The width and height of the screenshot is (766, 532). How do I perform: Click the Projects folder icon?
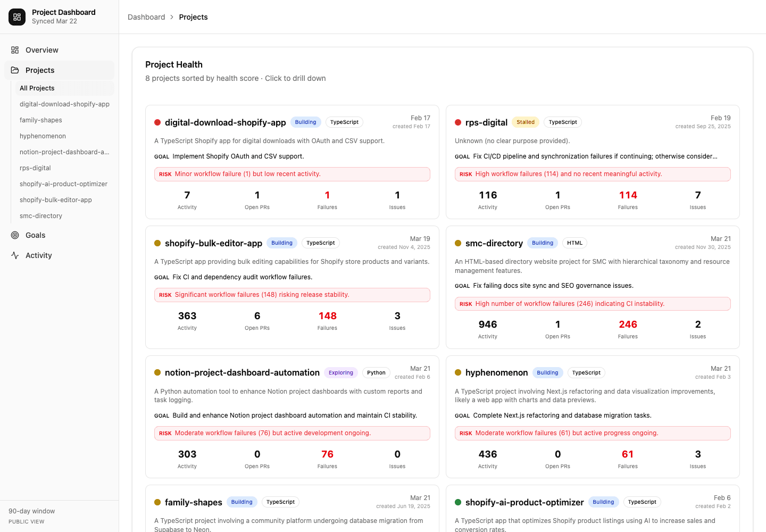pos(15,70)
